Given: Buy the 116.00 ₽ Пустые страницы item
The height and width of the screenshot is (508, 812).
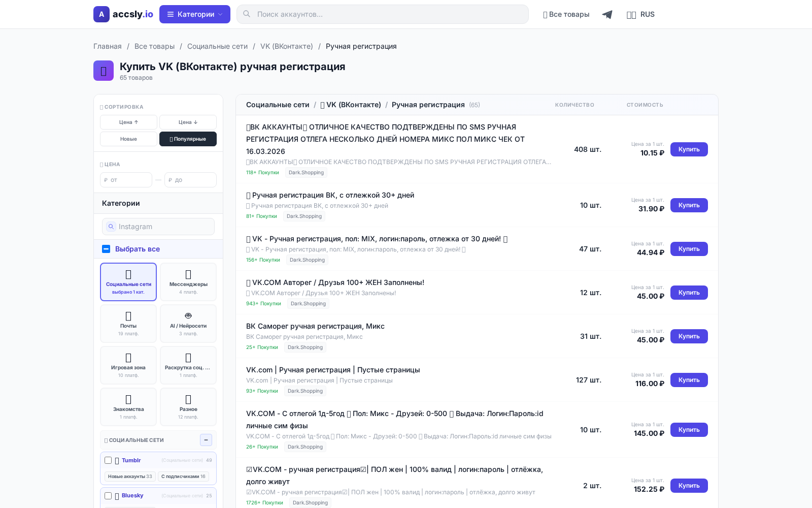Looking at the screenshot, I should [x=689, y=380].
